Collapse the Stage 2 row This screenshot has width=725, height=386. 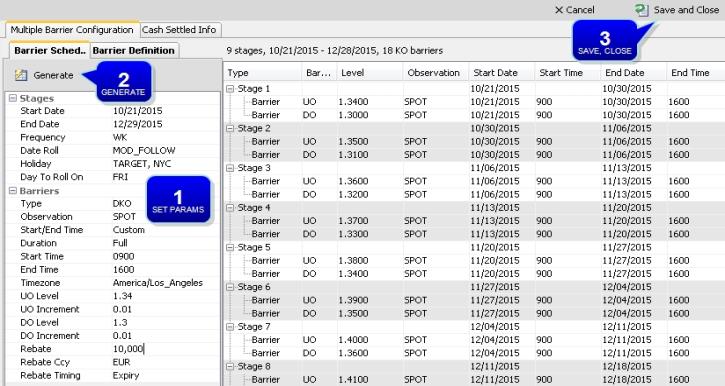pyautogui.click(x=230, y=129)
